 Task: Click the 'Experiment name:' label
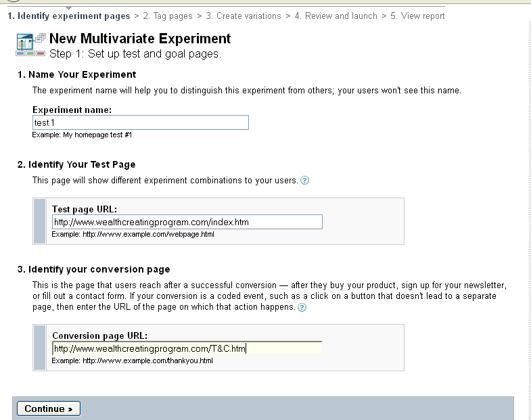click(72, 110)
